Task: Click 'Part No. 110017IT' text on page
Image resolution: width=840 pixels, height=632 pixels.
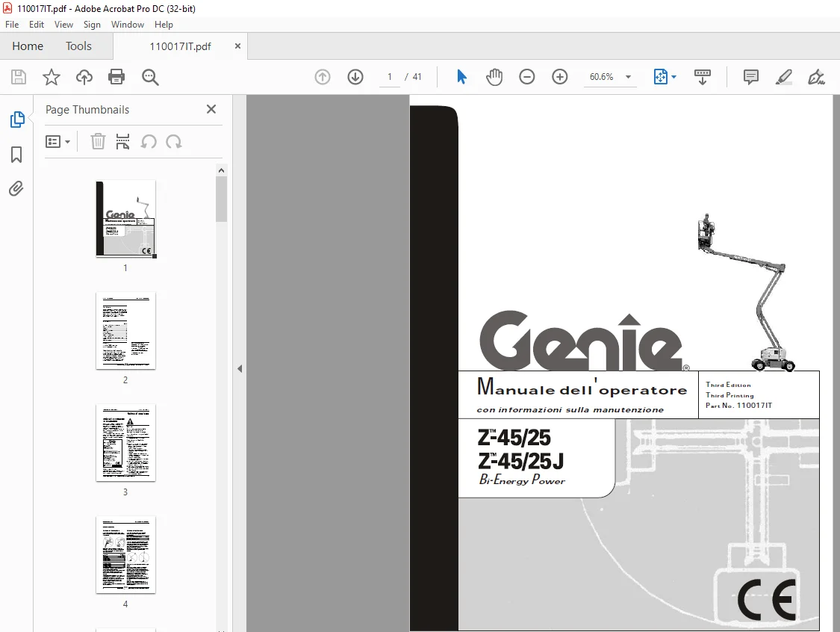Action: tap(738, 405)
